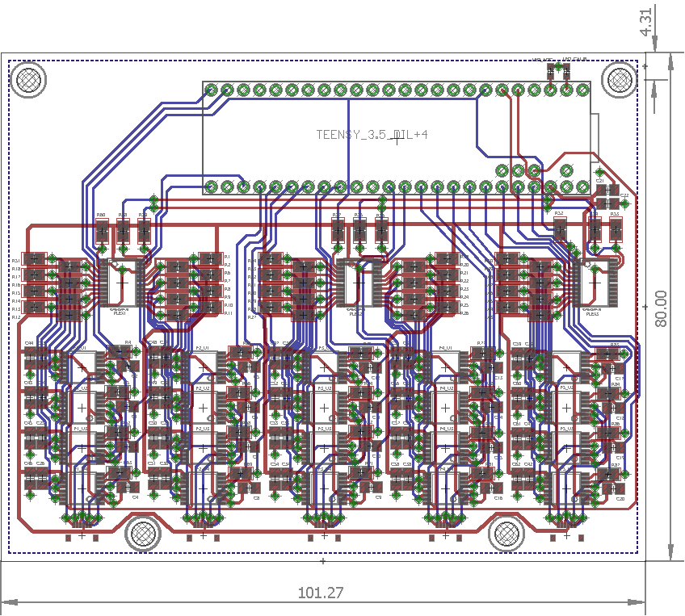Click the top-left mounting hole
This screenshot has height=616, width=685.
point(28,80)
